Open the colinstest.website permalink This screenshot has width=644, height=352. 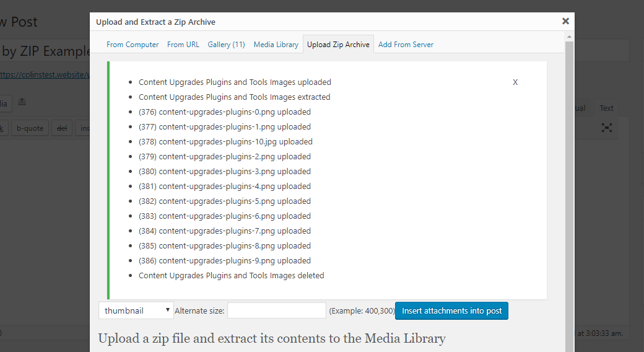click(43, 74)
